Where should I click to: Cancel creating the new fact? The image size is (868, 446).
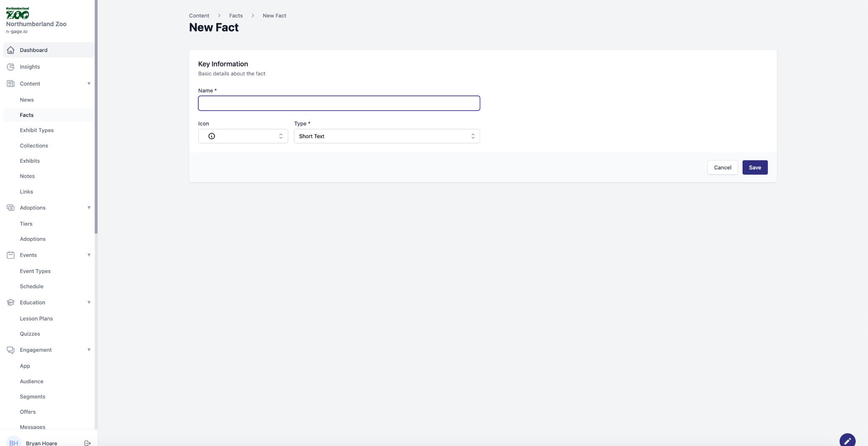click(722, 167)
